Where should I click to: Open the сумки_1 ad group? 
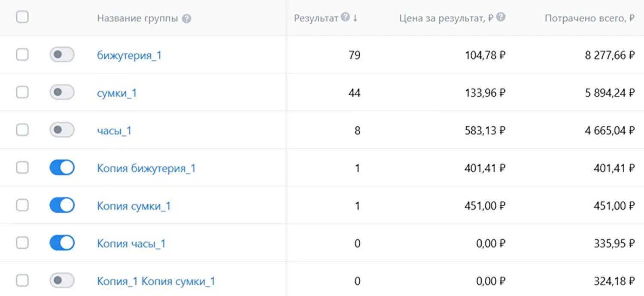(x=117, y=93)
